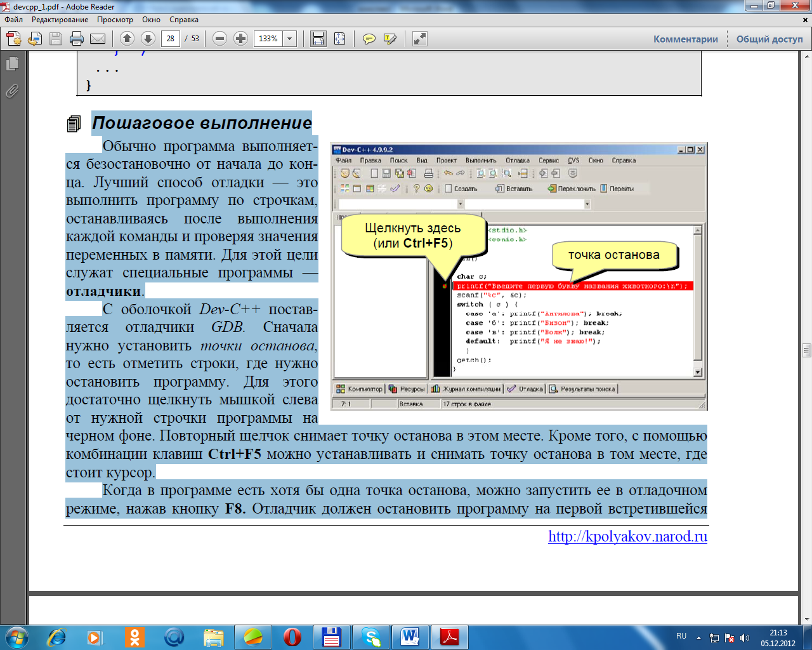Toggle read mode with the diagonal arrows icon
812x650 pixels.
tap(419, 39)
